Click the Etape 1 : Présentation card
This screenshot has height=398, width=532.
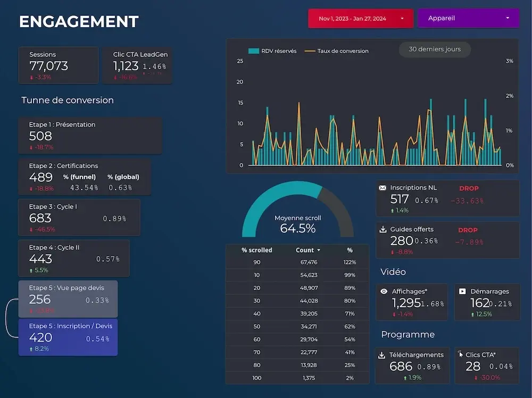(89, 135)
